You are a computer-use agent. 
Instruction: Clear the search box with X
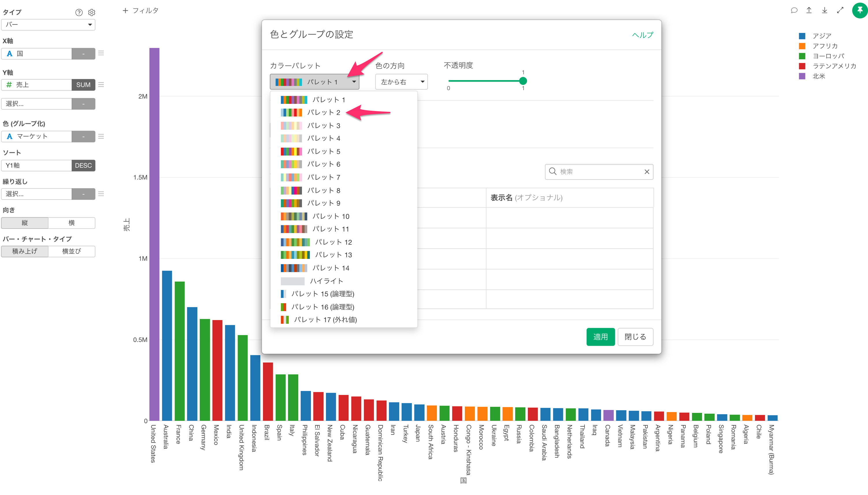pos(647,172)
